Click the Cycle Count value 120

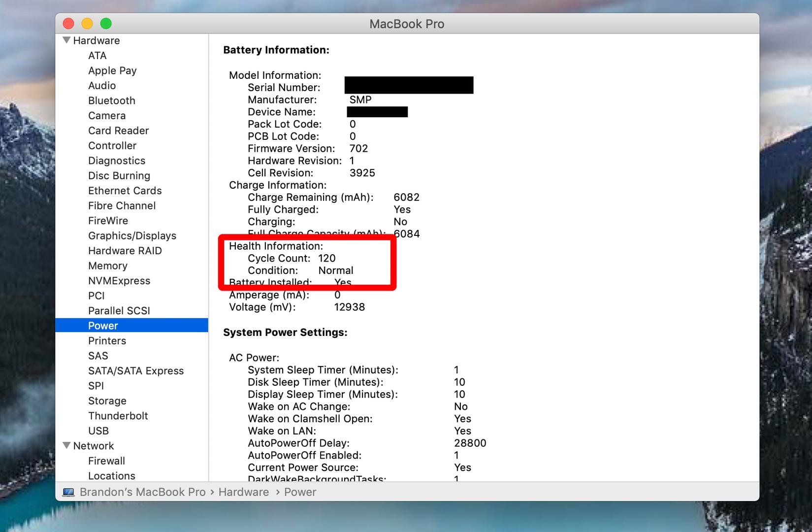pyautogui.click(x=326, y=258)
